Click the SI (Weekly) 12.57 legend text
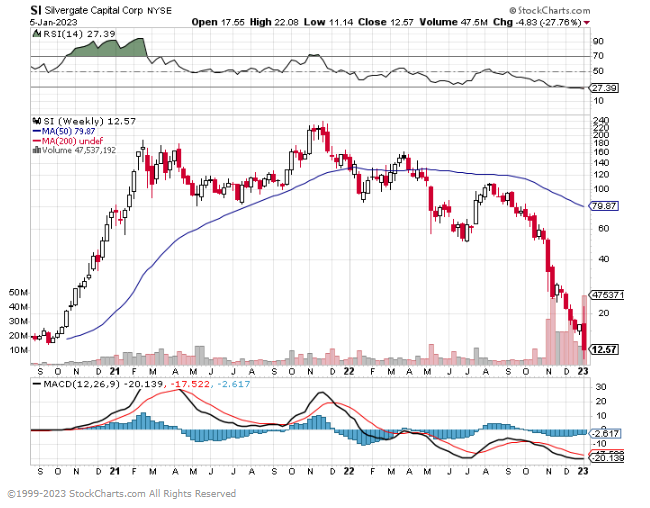 [x=90, y=122]
